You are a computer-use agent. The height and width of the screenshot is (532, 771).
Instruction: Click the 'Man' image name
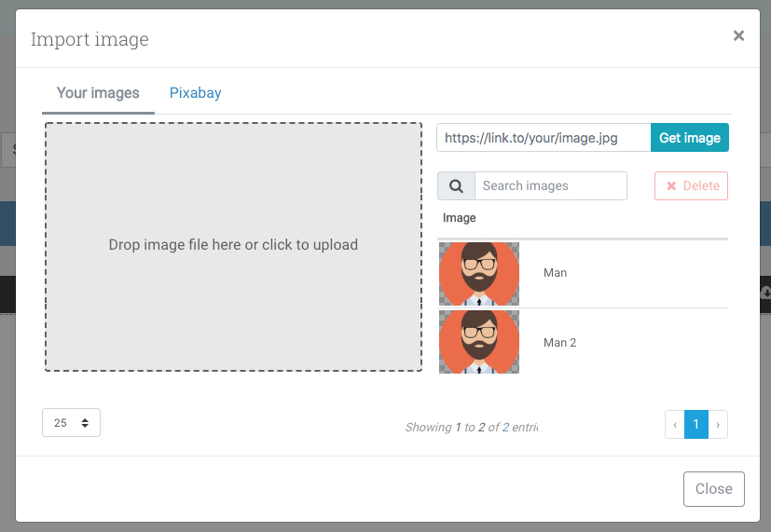click(x=555, y=273)
